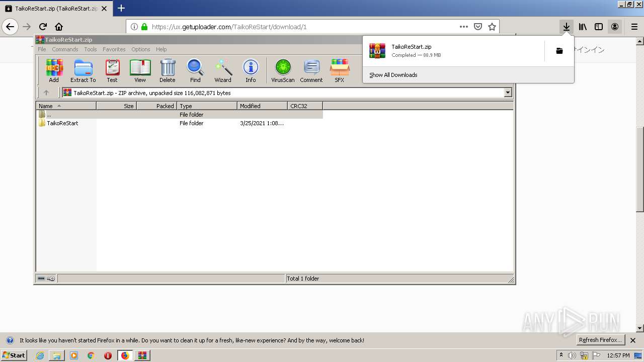Screen dimensions: 644x362
Task: Click the Extract To toolbar icon
Action: [x=83, y=70]
